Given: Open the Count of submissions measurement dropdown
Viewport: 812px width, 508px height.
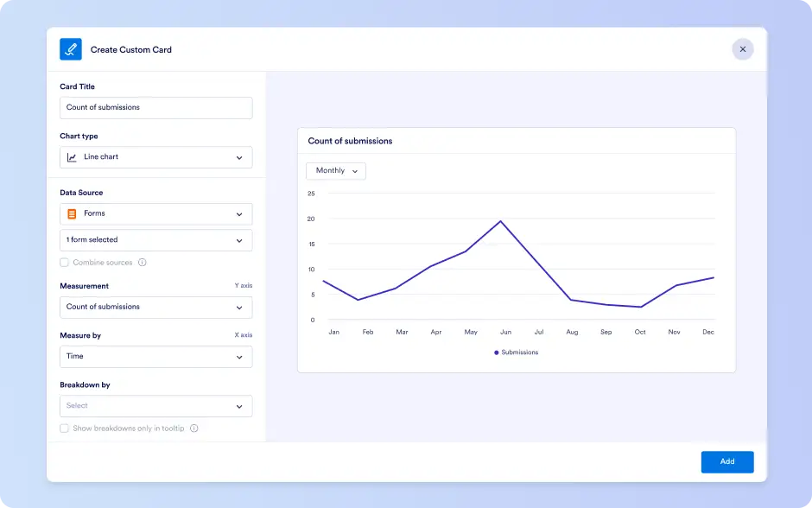Looking at the screenshot, I should (x=155, y=307).
